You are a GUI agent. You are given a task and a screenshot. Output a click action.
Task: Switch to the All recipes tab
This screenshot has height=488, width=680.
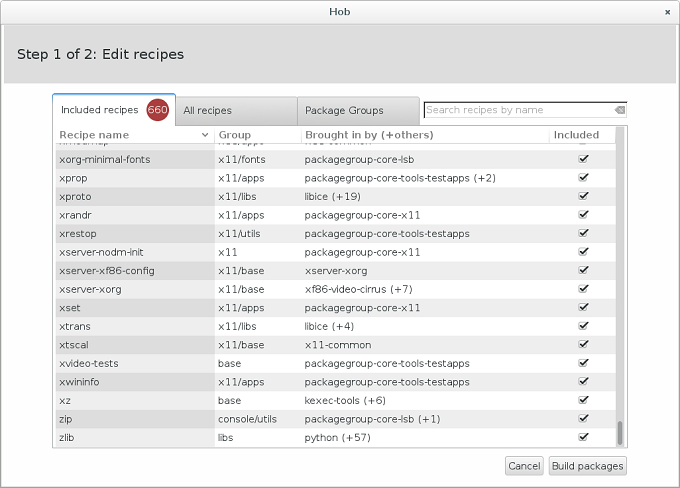coord(236,111)
